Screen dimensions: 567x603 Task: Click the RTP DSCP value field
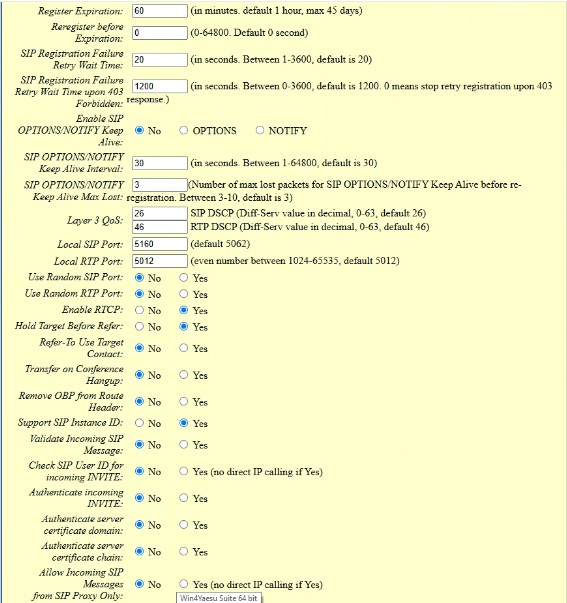click(160, 227)
